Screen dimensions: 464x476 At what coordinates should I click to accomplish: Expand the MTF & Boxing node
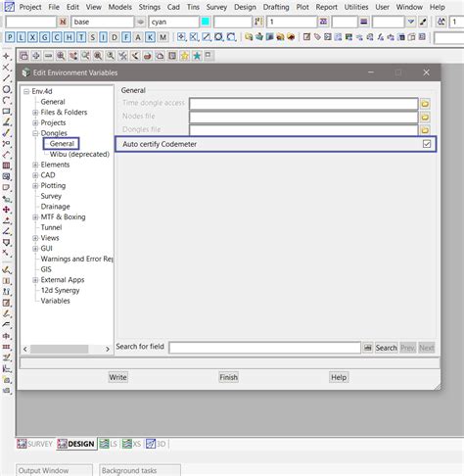coord(35,217)
